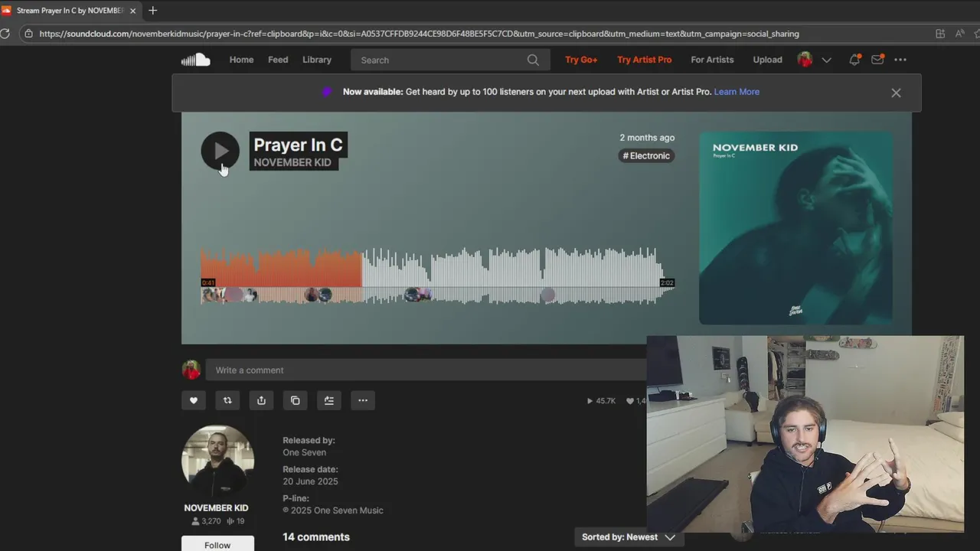The image size is (980, 551).
Task: Open the user avatar in header
Action: pyautogui.click(x=805, y=60)
